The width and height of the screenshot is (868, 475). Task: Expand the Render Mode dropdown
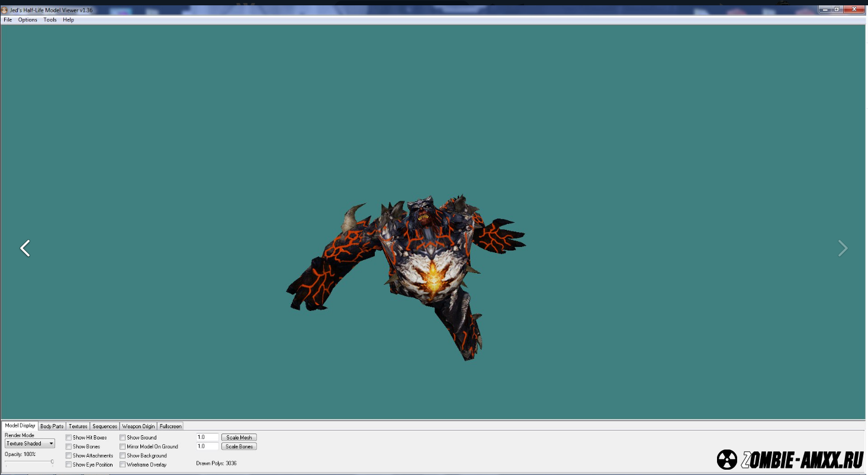30,444
